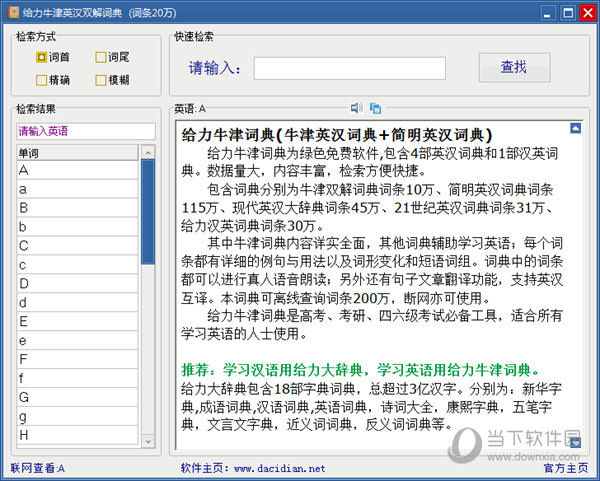Select uppercase B in word list
Screen dimensions: 600x481
coord(77,208)
